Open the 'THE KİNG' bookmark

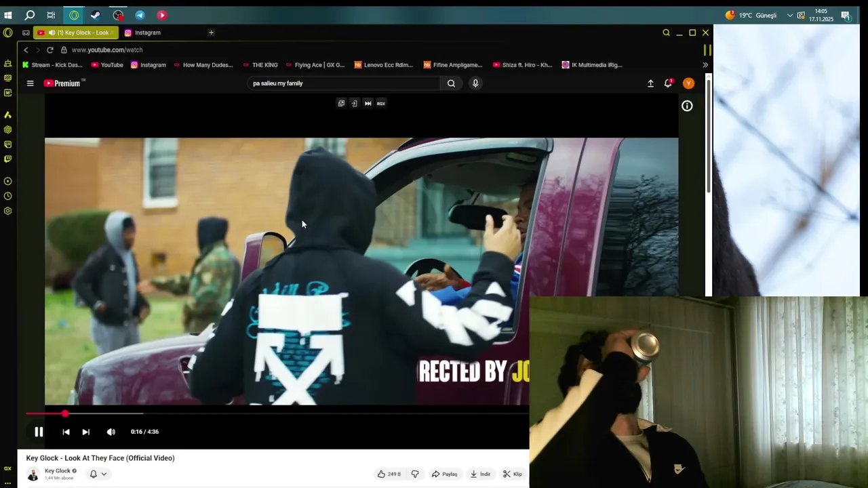coord(260,65)
